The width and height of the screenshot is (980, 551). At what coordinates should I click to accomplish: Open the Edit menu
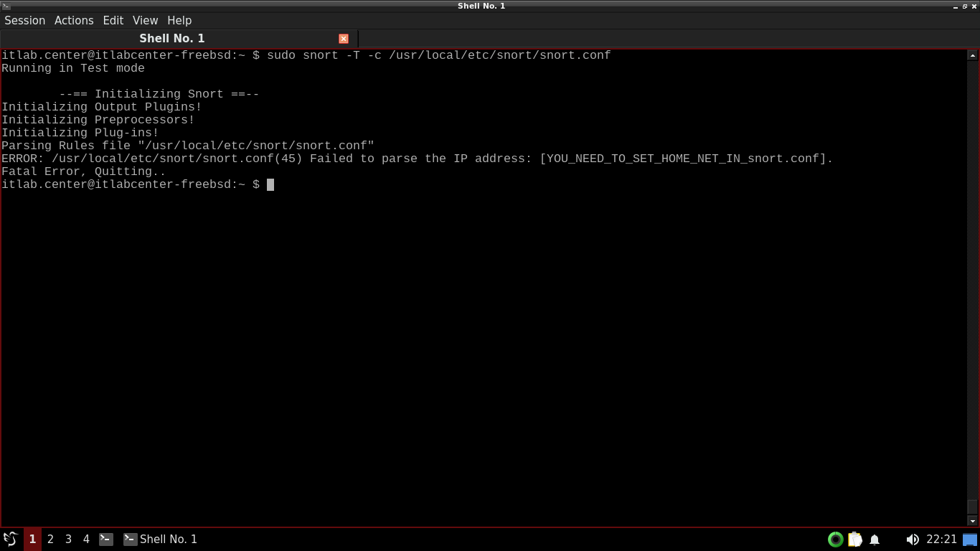point(113,20)
